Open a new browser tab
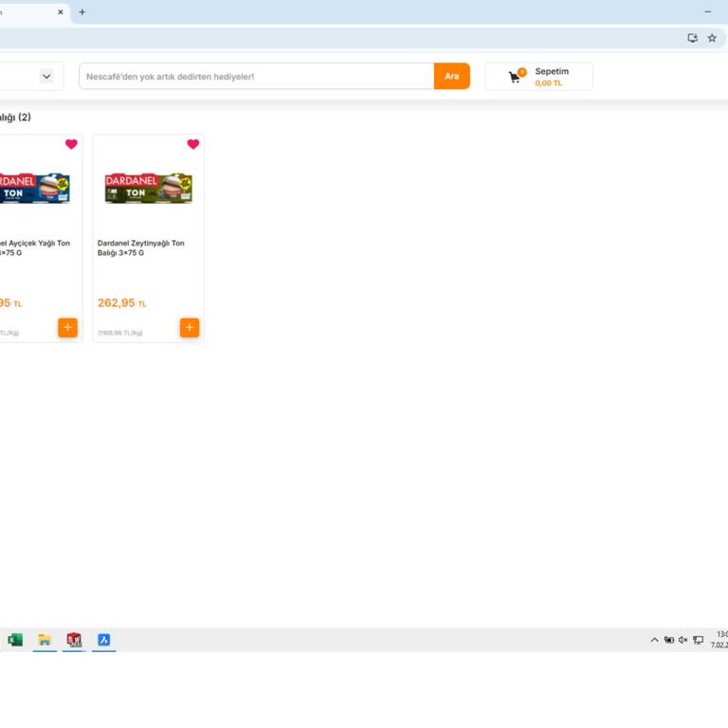This screenshot has width=728, height=728. point(82,12)
